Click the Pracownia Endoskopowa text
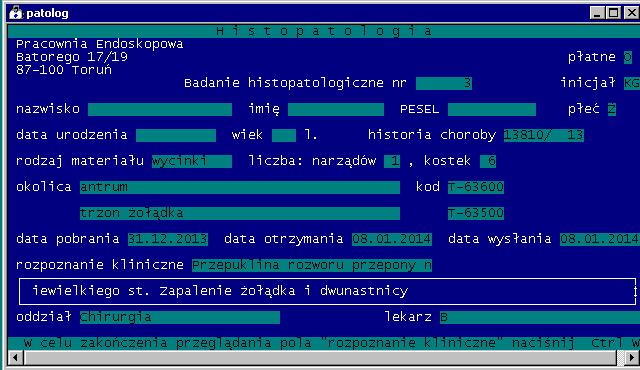The height and width of the screenshot is (370, 640). [x=100, y=44]
